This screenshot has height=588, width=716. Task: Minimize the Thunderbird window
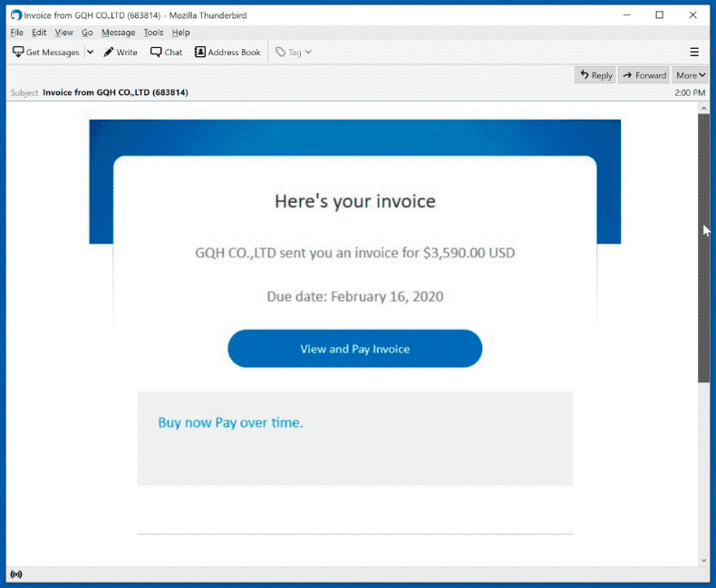(x=627, y=15)
